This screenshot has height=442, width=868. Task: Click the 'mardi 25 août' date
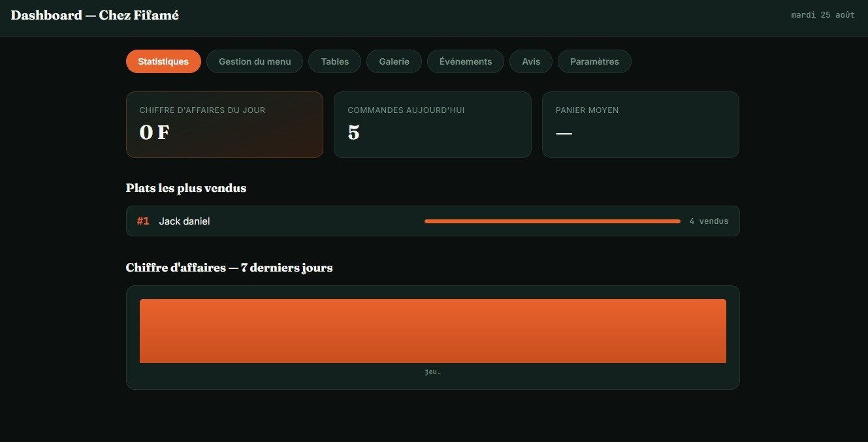pos(823,15)
